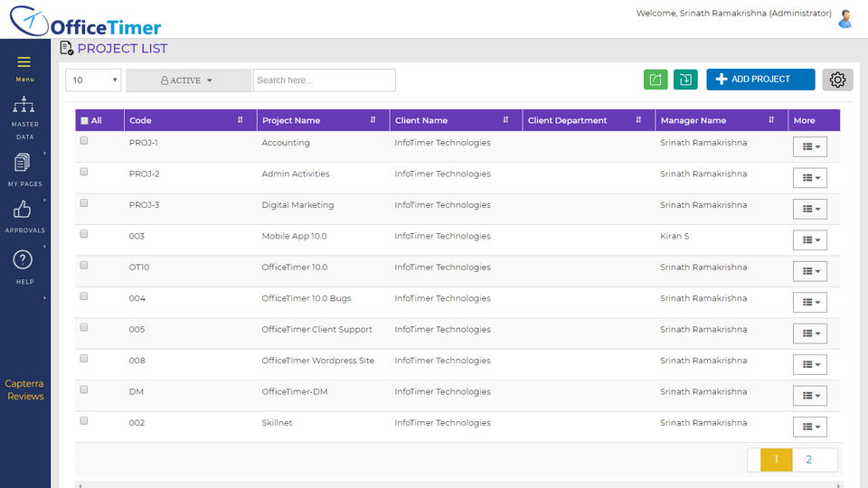Open More actions dropdown for Accounting row

(x=809, y=146)
